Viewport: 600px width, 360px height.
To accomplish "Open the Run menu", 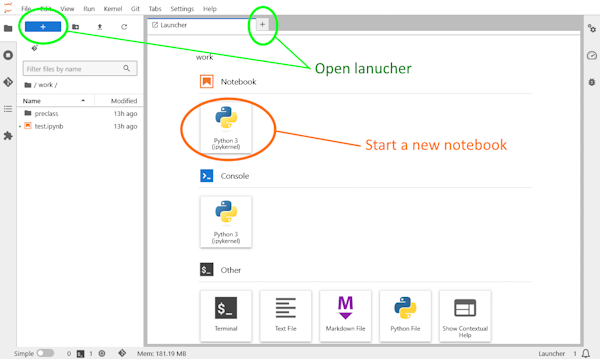I will [89, 8].
